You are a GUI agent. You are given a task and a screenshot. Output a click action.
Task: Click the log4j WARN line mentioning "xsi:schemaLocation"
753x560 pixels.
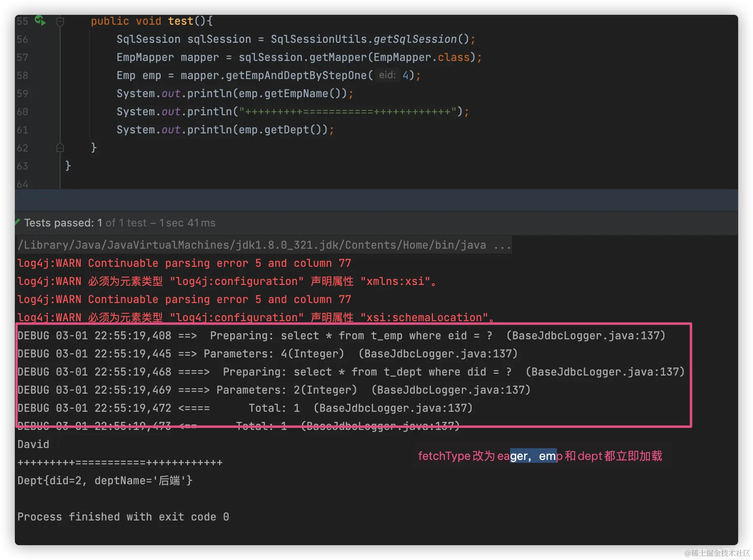tap(256, 317)
